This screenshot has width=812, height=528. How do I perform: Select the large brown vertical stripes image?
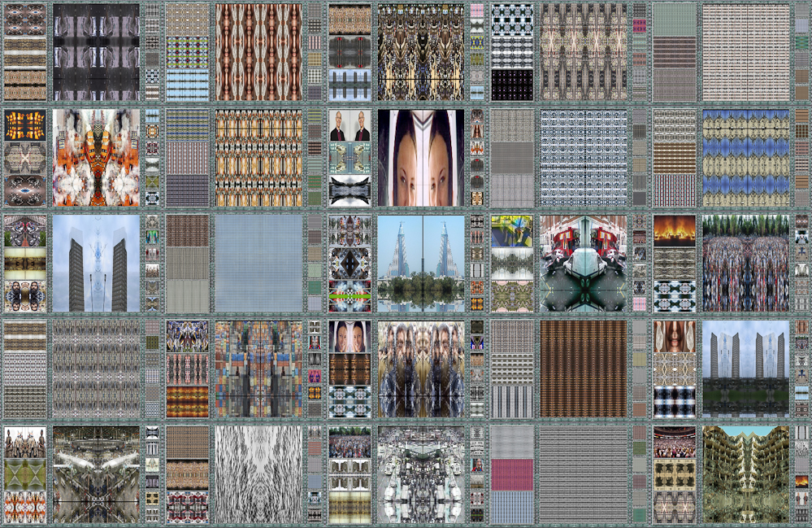pos(583,369)
